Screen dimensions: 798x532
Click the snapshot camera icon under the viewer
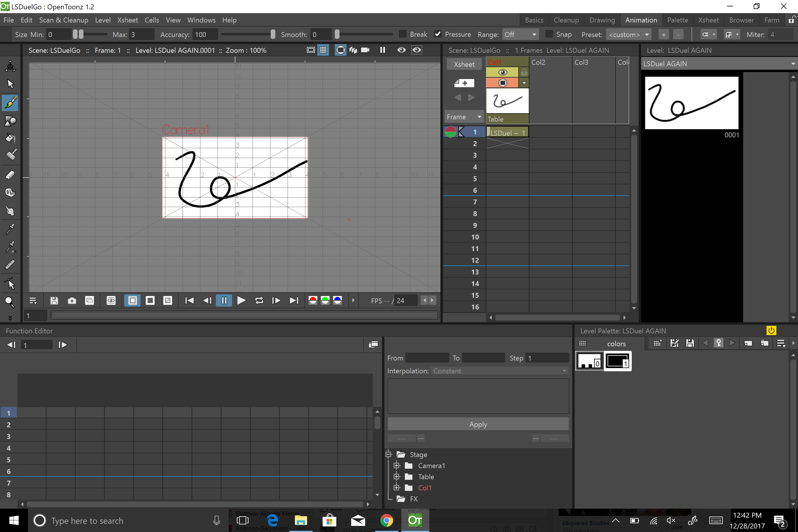(71, 300)
